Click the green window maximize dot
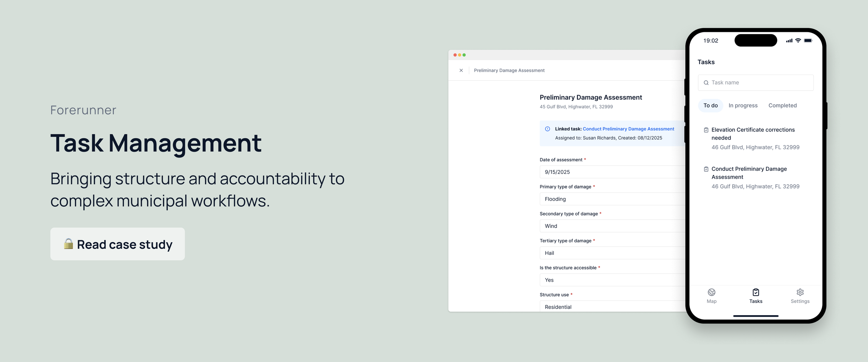Viewport: 868px width, 362px height. pyautogui.click(x=464, y=55)
